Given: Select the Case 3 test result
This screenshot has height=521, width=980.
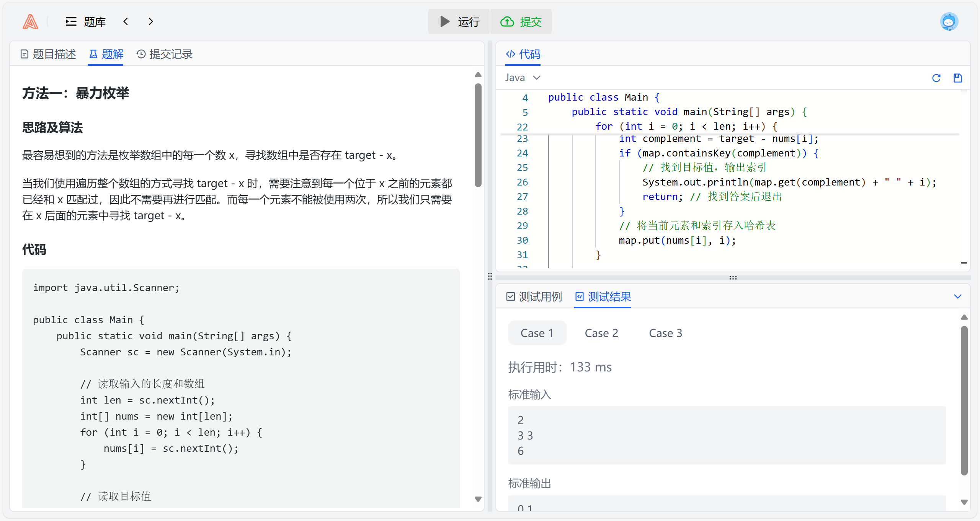Looking at the screenshot, I should point(665,333).
